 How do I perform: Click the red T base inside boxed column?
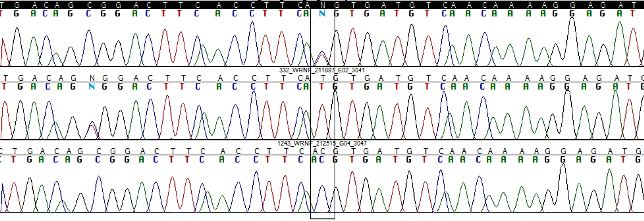pos(322,87)
